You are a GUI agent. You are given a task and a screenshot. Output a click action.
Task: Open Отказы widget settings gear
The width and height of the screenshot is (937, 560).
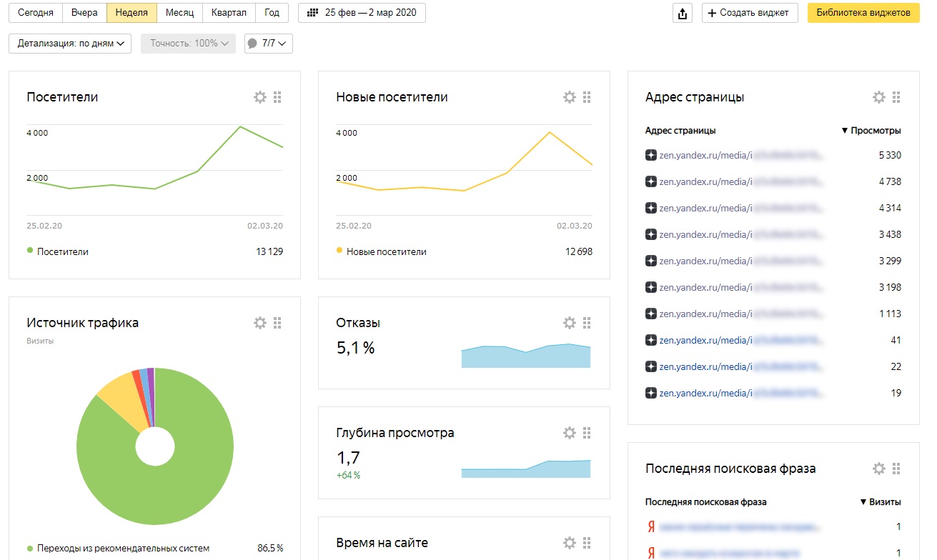pos(570,323)
